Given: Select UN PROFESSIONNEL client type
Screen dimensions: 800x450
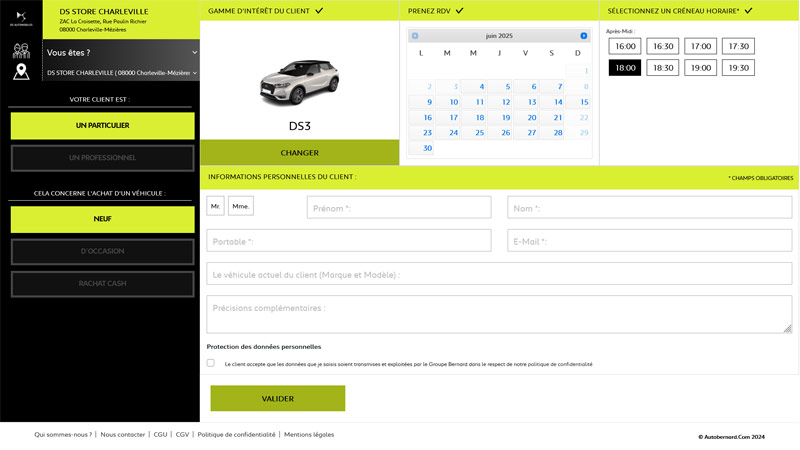Looking at the screenshot, I should 103,158.
